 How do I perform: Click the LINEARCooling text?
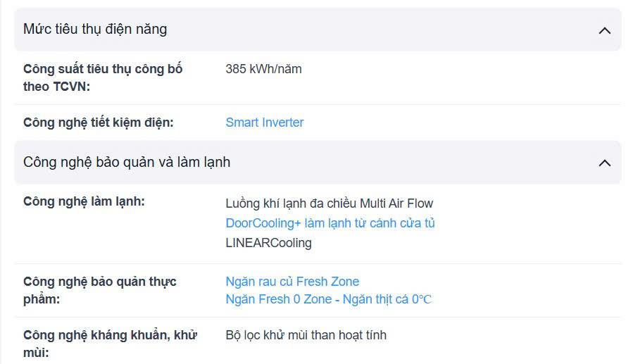coord(268,243)
